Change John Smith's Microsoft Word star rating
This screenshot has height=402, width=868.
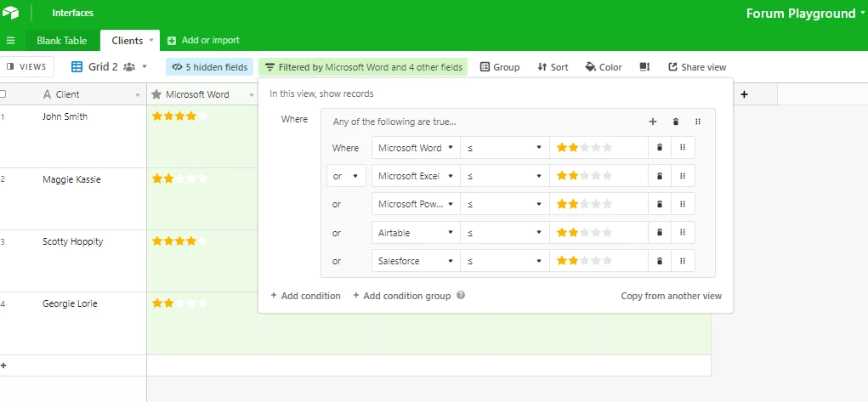[180, 116]
